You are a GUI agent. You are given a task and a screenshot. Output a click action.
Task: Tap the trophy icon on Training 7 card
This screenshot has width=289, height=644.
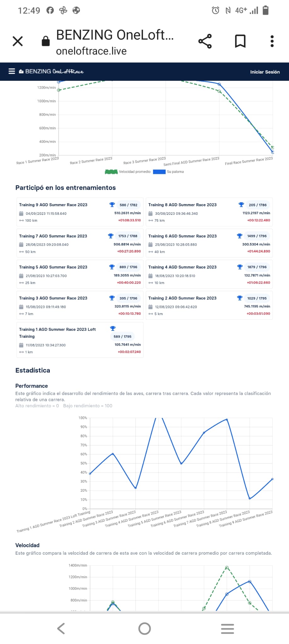[x=110, y=236]
